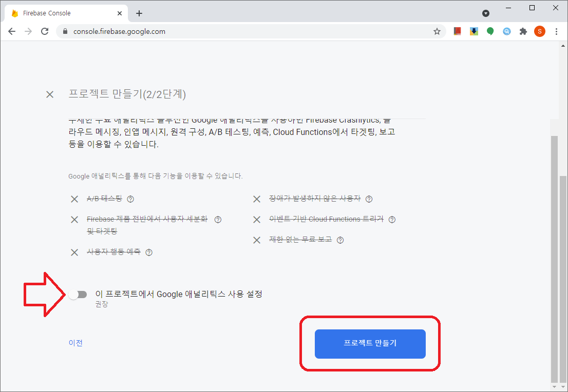This screenshot has height=392, width=568.
Task: Click page scrollbar up arrow
Action: click(563, 46)
